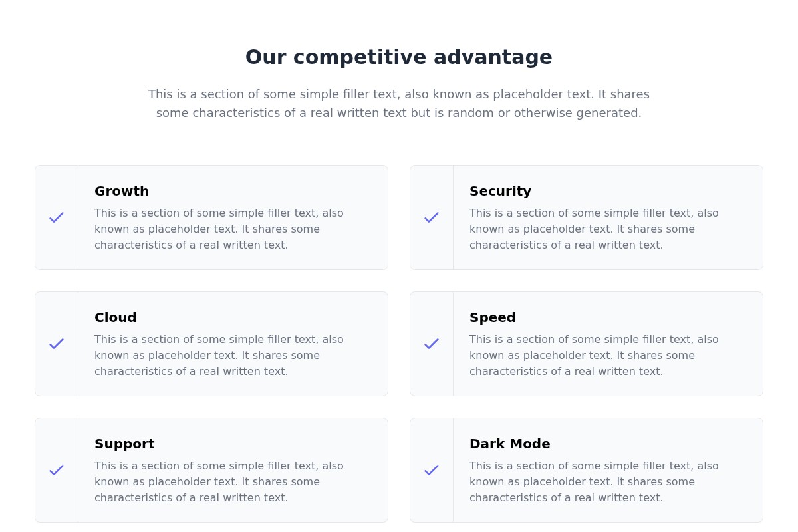Click the 'Our competitive advantage' heading
The width and height of the screenshot is (798, 532).
[399, 57]
